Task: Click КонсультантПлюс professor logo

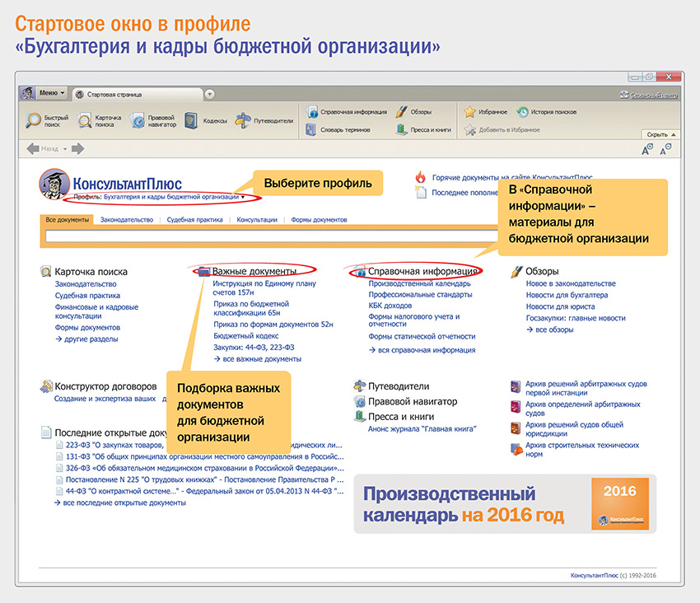Action: tap(54, 184)
